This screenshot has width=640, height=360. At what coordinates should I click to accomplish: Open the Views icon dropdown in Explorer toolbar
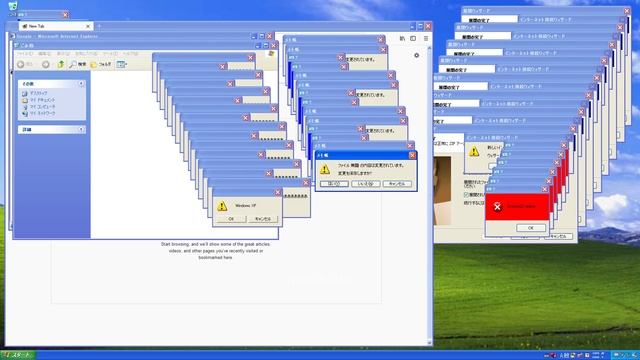(x=122, y=64)
